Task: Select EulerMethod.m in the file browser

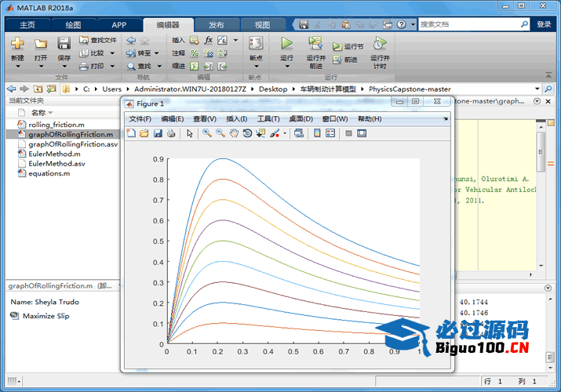Action: coord(49,154)
